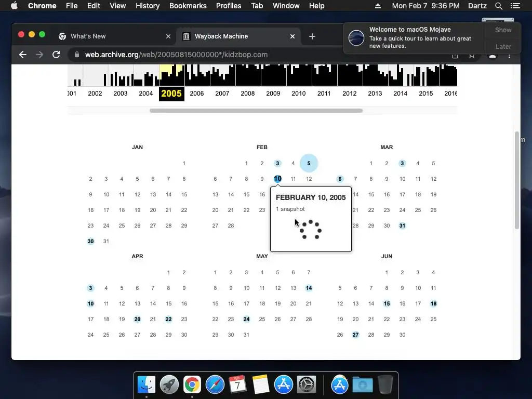Click the eject icon in menu bar
This screenshot has width=532, height=399.
point(378,6)
